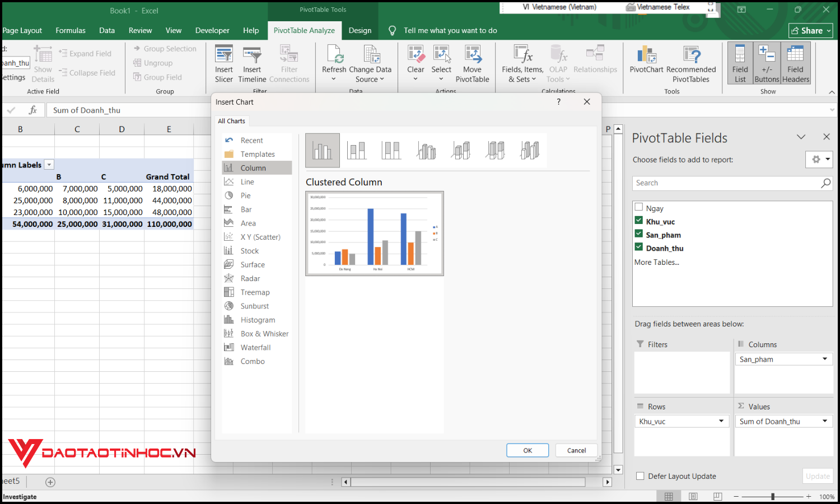Select the Field List icon in Show group
Image resolution: width=840 pixels, height=504 pixels.
click(740, 62)
